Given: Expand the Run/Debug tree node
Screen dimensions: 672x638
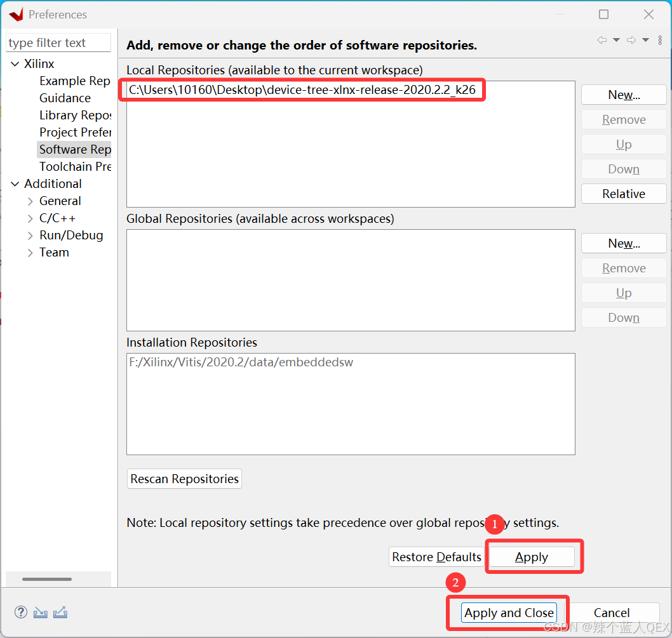Looking at the screenshot, I should point(30,236).
